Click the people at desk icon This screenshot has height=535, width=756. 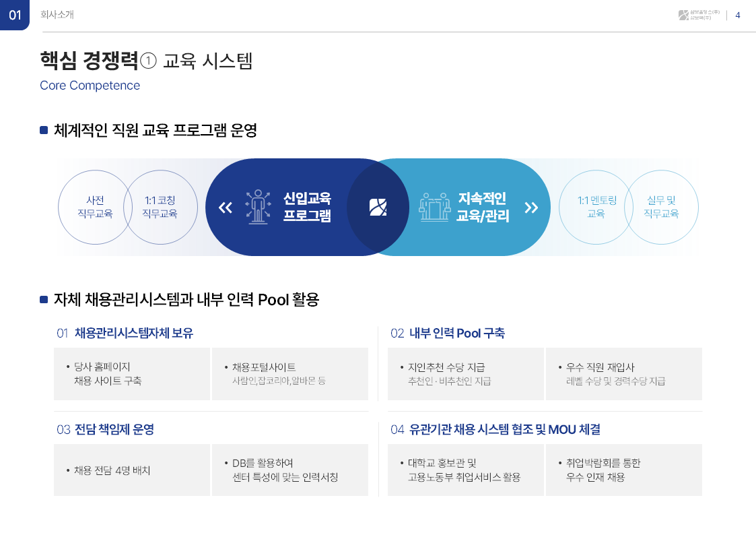tap(434, 207)
